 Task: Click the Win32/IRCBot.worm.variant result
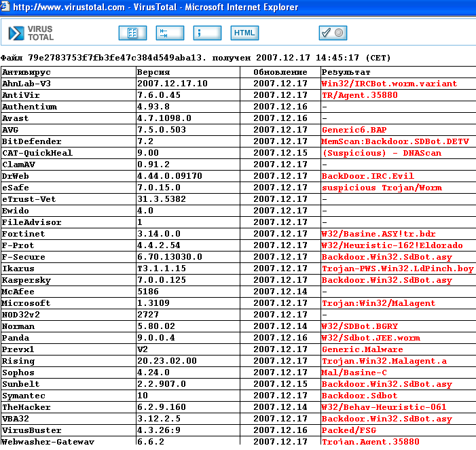pyautogui.click(x=390, y=84)
